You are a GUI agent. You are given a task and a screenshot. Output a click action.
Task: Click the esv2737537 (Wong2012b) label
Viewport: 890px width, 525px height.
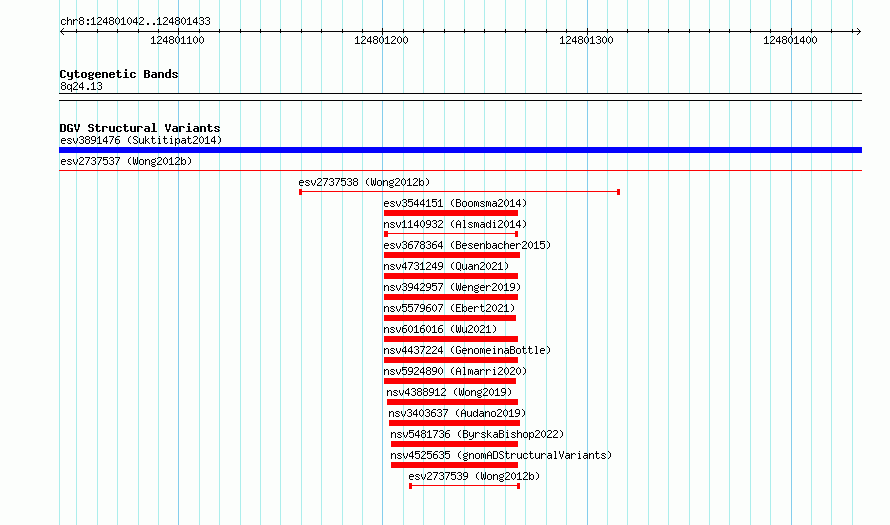click(x=126, y=161)
